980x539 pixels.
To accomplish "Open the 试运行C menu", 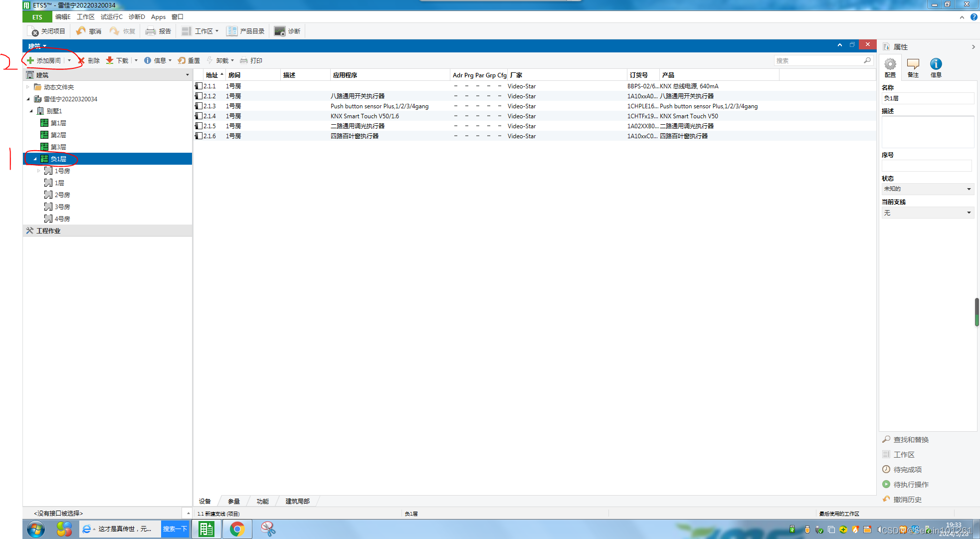I will (111, 17).
